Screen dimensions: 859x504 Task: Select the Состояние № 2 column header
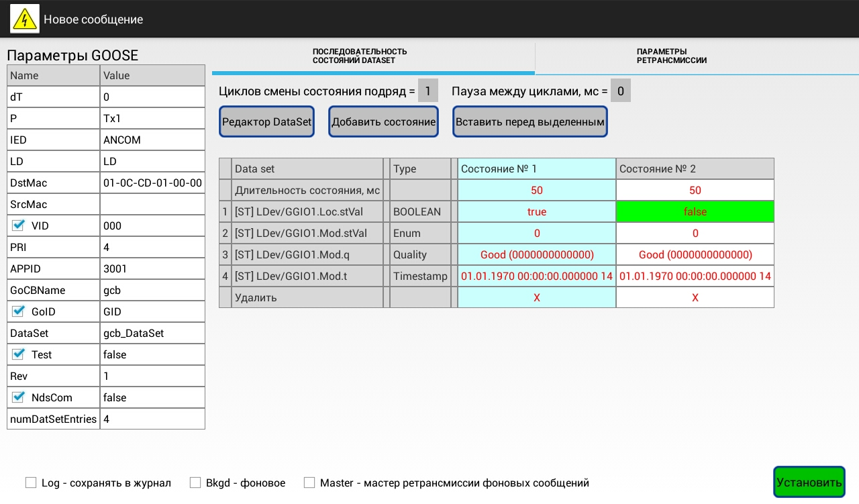pyautogui.click(x=695, y=169)
